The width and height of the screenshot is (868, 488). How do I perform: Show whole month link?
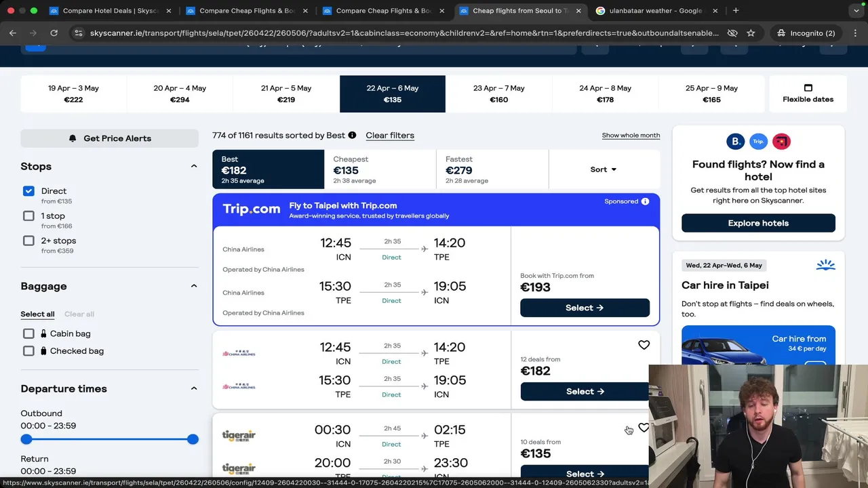(631, 136)
